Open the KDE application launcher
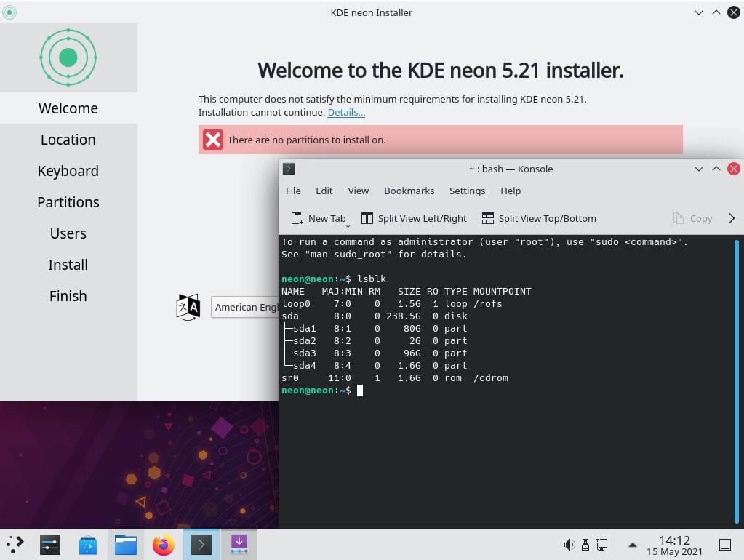 [15, 544]
